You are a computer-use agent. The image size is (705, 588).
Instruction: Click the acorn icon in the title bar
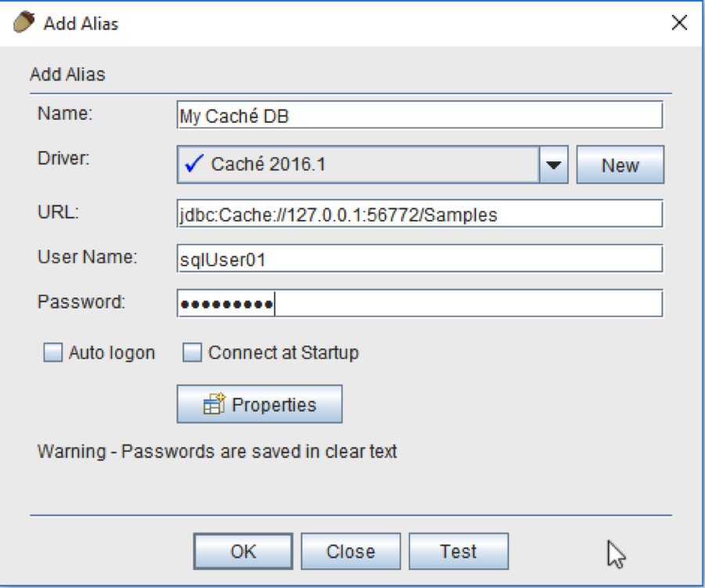pyautogui.click(x=24, y=22)
